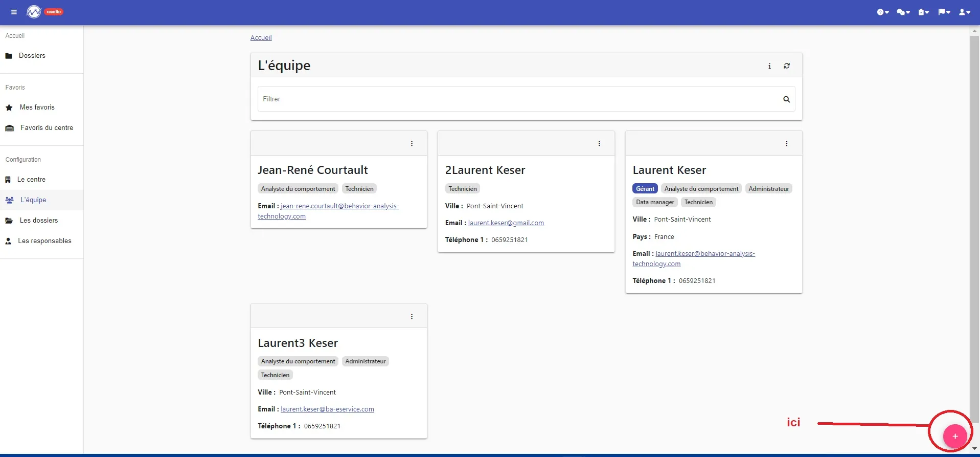Click the pink add member plus button
Image resolution: width=980 pixels, height=457 pixels.
click(954, 436)
